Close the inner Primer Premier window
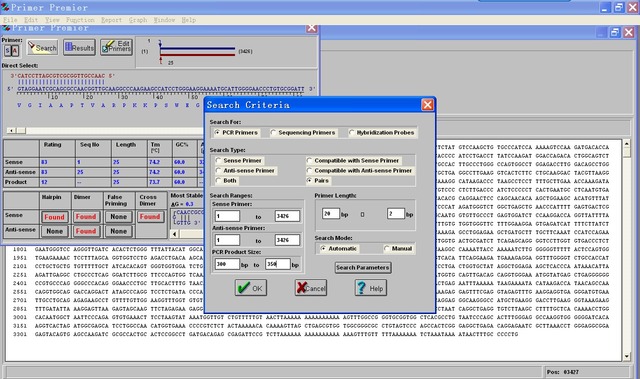640x379 pixels. click(311, 28)
